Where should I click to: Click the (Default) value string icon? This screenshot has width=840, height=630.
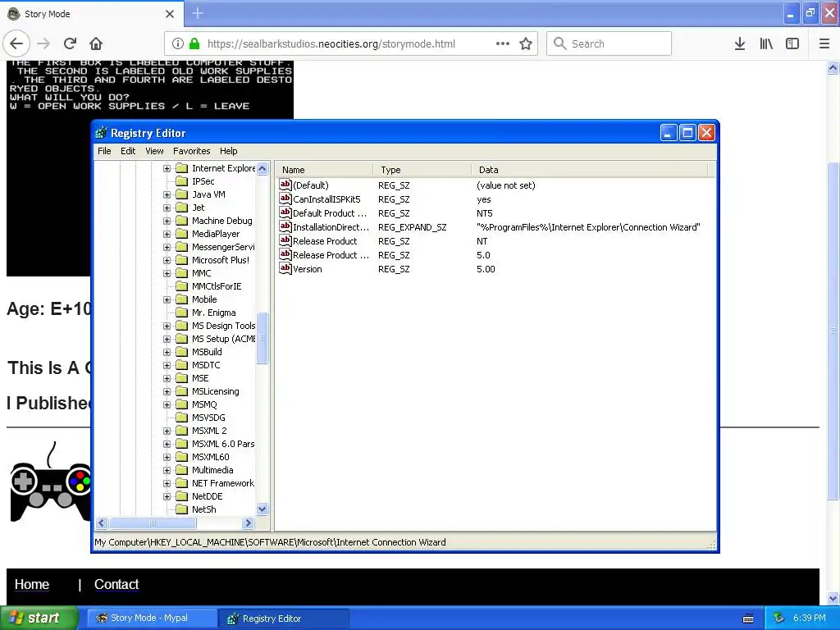coord(285,185)
